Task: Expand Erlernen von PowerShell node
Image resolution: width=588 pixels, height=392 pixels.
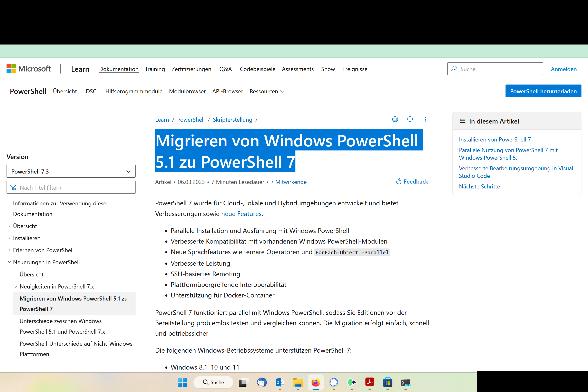Action: pyautogui.click(x=10, y=250)
